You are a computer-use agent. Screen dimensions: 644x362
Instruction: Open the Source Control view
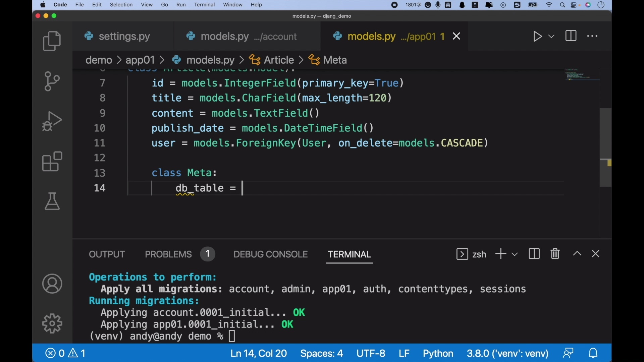tap(52, 81)
